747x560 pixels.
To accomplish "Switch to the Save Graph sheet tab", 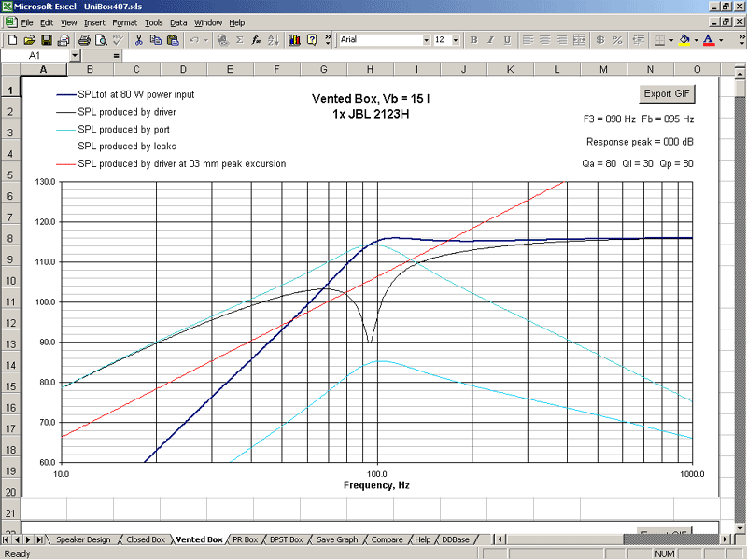I will coord(337,539).
